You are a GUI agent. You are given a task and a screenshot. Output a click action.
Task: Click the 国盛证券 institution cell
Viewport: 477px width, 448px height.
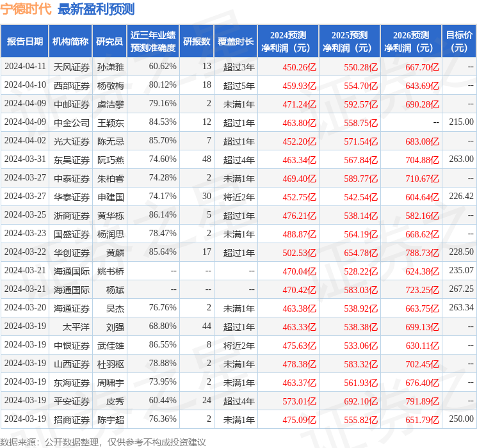tap(72, 234)
